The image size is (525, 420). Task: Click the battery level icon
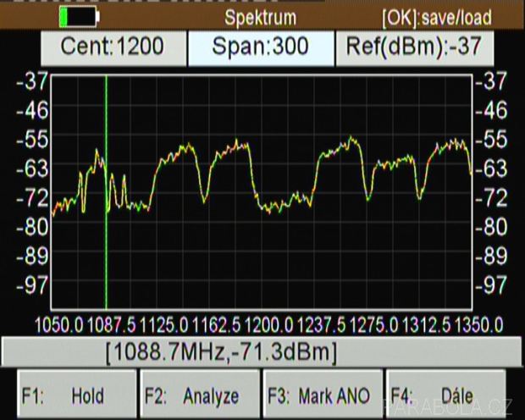[80, 17]
